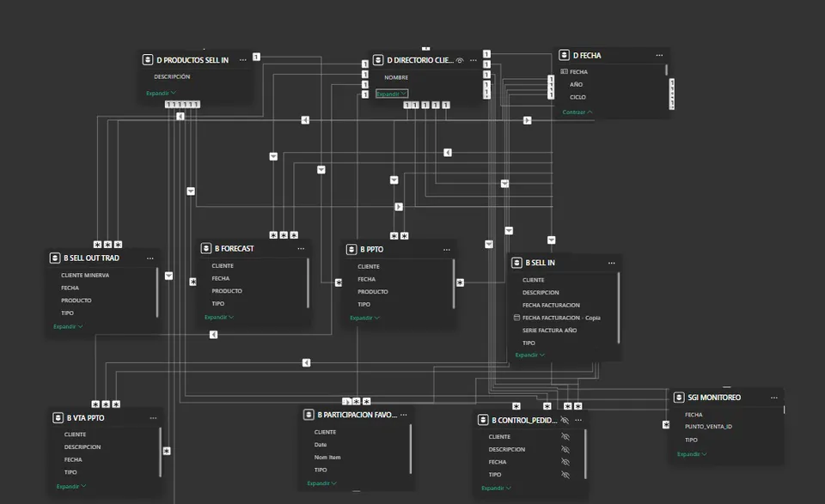Select the Date field in B PARTICIPACION FAVO

(321, 445)
